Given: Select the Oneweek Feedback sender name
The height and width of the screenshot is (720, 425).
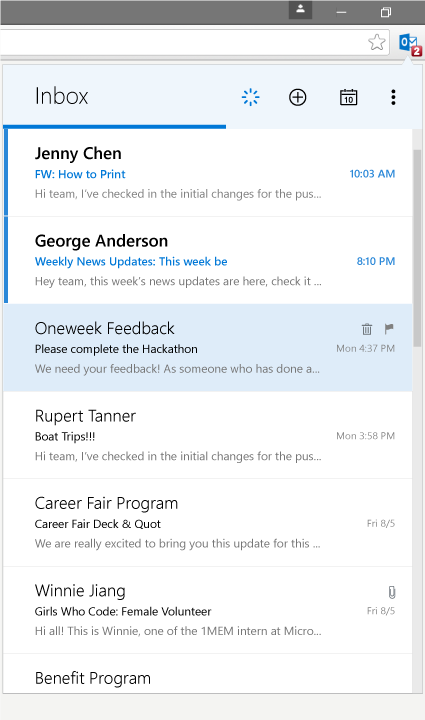Looking at the screenshot, I should pos(105,328).
